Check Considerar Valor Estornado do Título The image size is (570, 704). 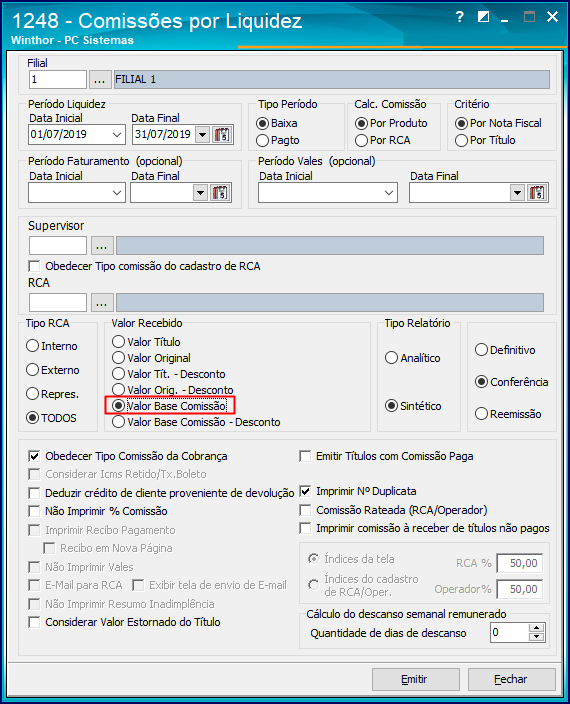[x=124, y=622]
